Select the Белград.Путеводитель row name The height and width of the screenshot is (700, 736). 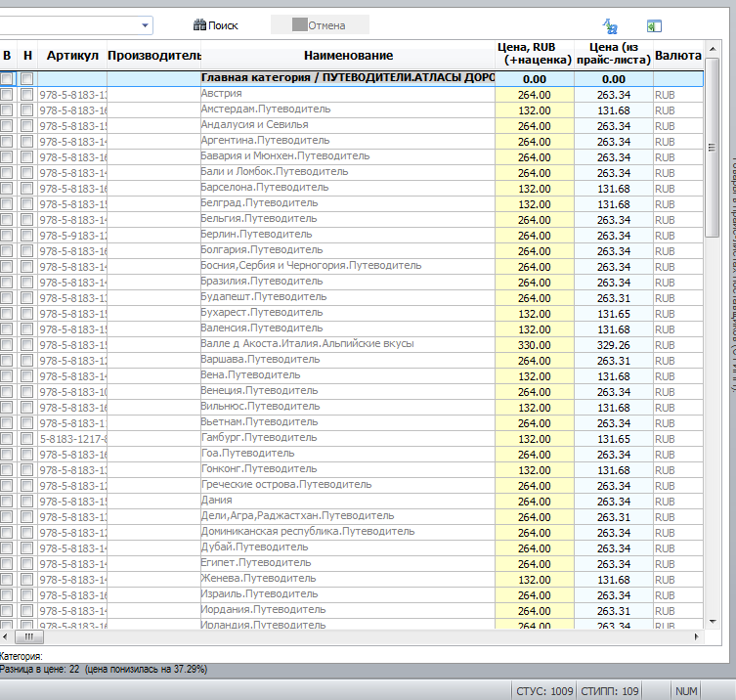pos(260,202)
